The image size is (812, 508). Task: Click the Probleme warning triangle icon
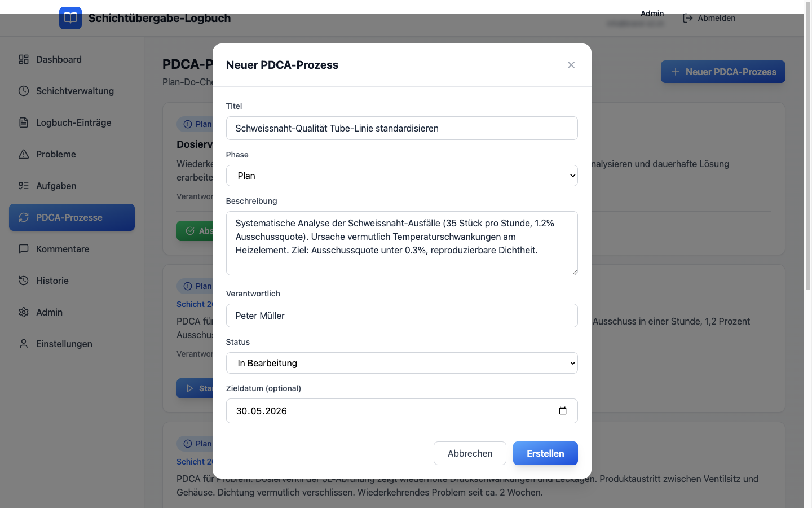[x=24, y=154]
